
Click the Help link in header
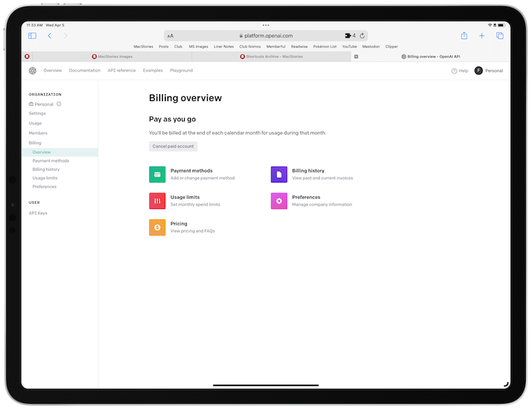click(x=463, y=71)
